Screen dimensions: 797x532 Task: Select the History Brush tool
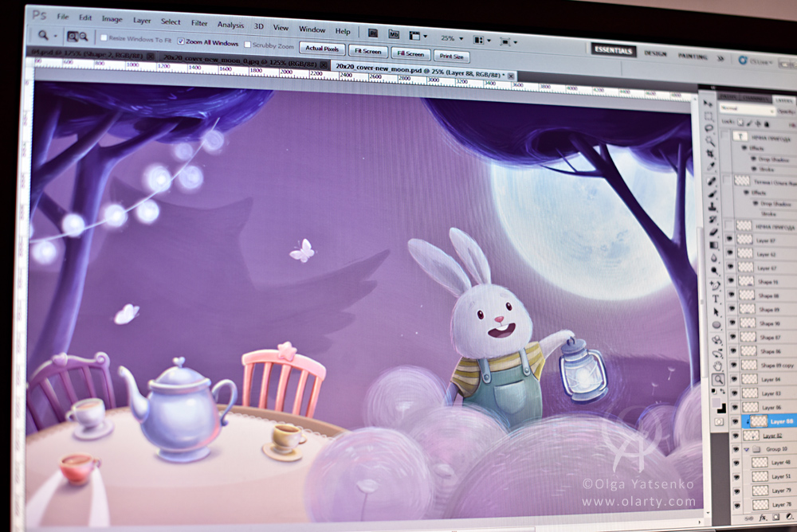713,220
